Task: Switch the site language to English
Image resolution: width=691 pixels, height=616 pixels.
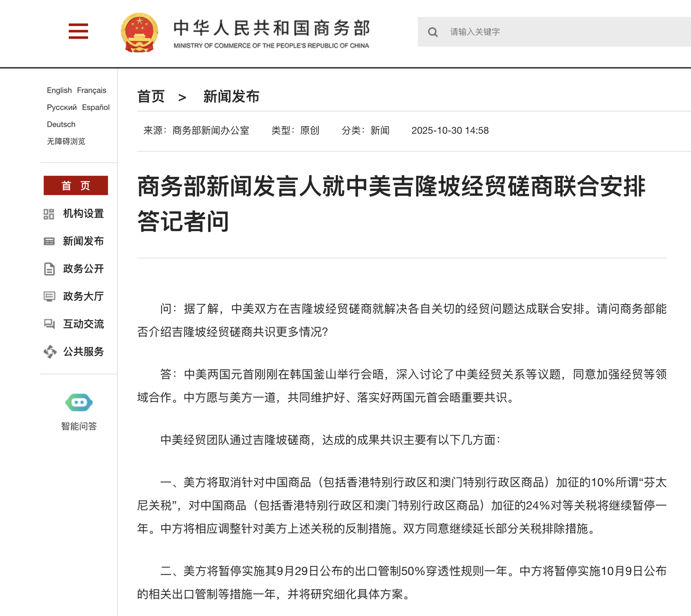Action: pos(59,90)
